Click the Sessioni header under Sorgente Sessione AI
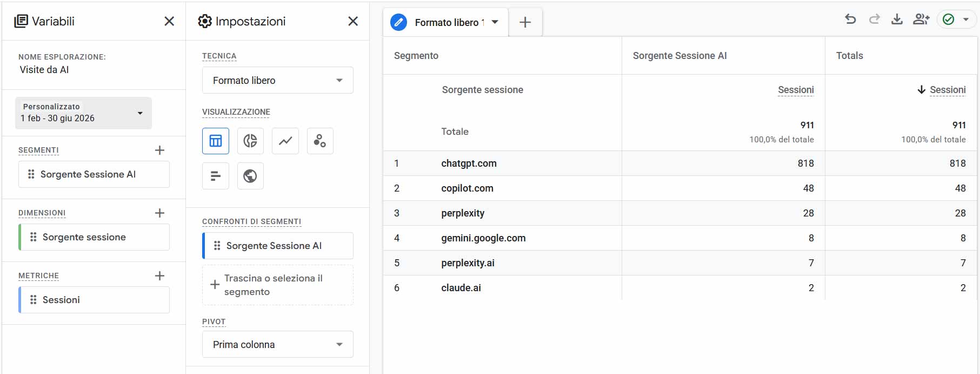 pyautogui.click(x=796, y=90)
